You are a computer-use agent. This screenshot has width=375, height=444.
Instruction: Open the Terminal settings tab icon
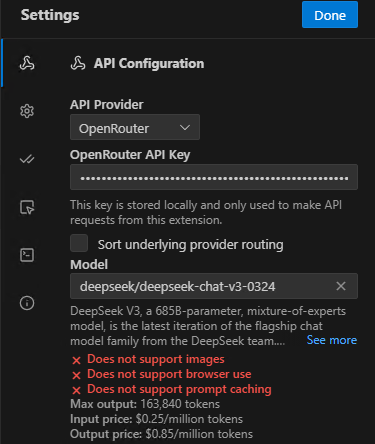[27, 255]
